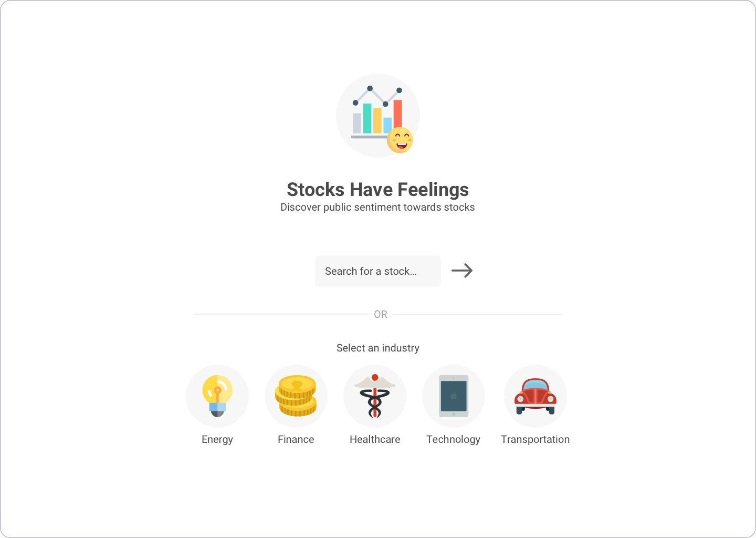Screen dimensions: 756x538
Task: Click the 'Transportation' text label
Action: coord(535,440)
